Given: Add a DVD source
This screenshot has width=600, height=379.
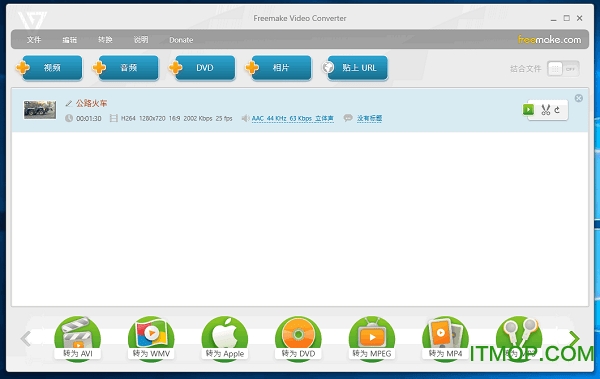Looking at the screenshot, I should tap(205, 68).
